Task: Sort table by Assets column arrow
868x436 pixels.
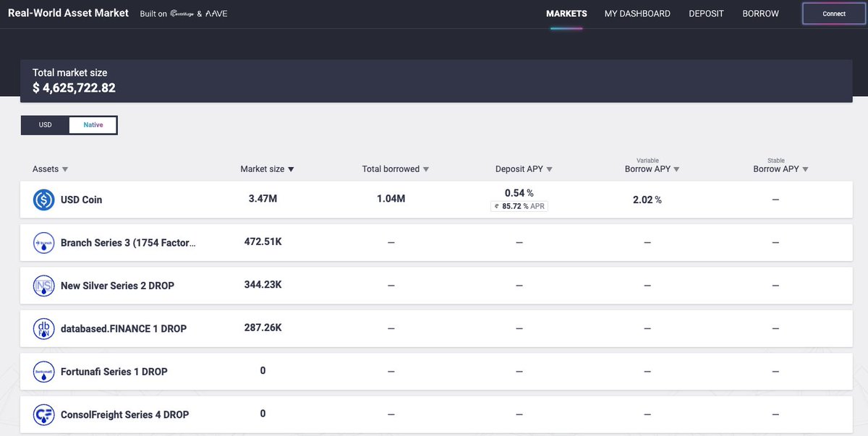Action: (65, 169)
